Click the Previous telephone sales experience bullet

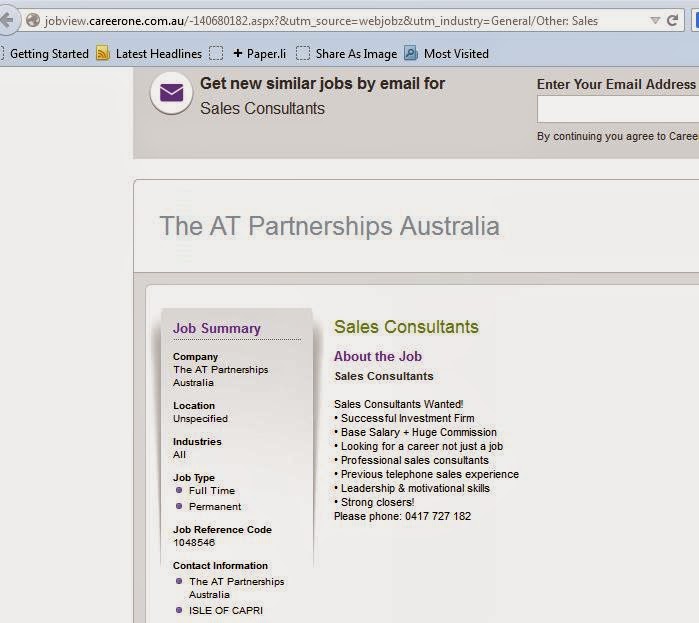[427, 474]
